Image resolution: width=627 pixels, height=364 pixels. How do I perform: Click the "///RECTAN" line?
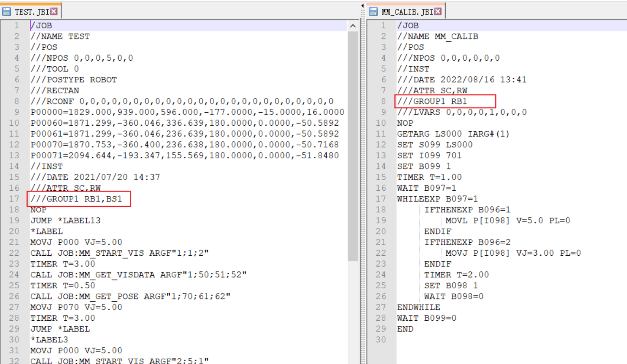pos(55,91)
